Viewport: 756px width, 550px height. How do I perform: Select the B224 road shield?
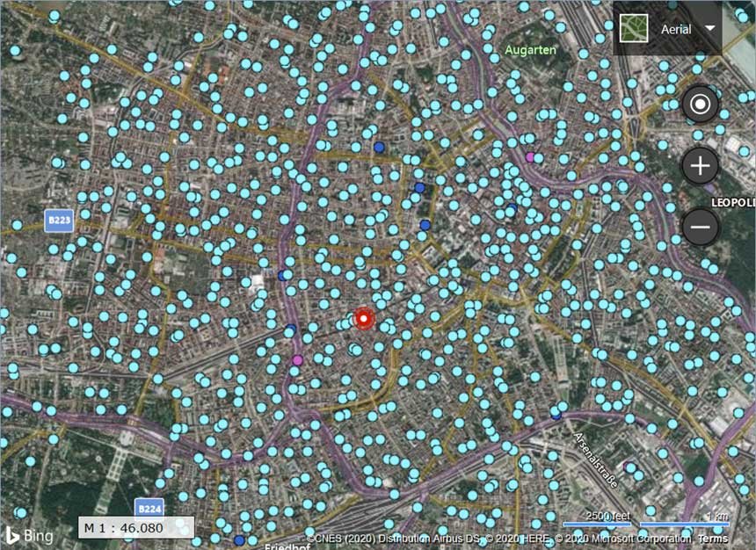[x=148, y=508]
